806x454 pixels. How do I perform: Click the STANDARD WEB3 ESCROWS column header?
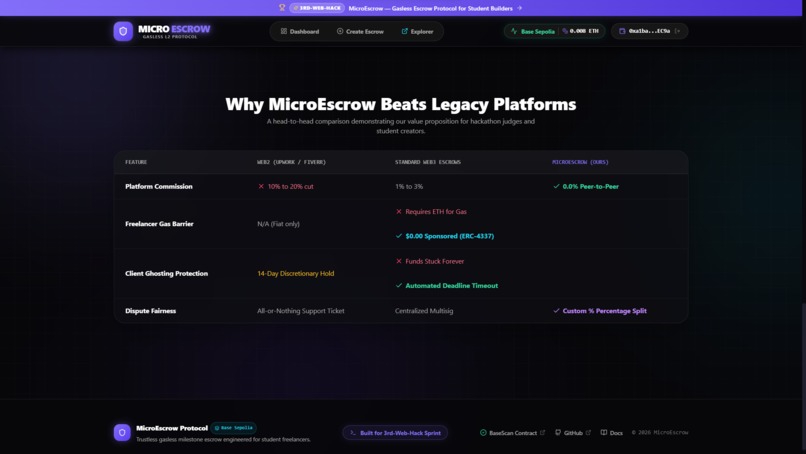[x=428, y=162]
